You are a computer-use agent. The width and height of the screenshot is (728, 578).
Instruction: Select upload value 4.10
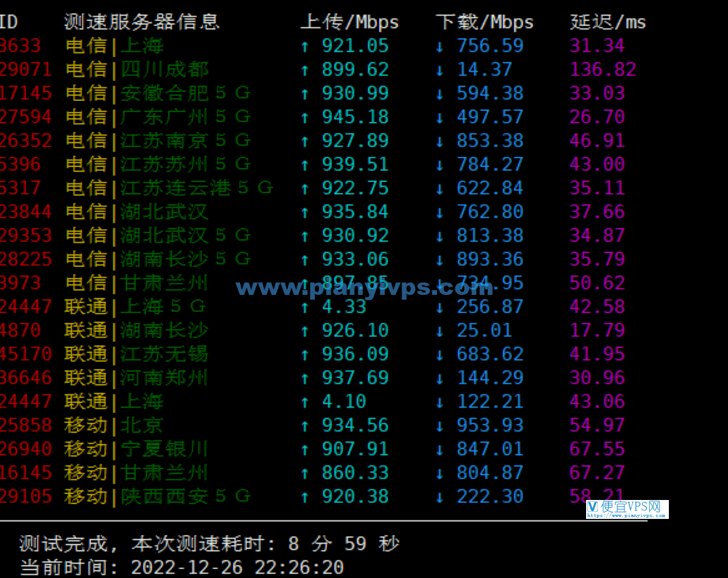pos(344,401)
